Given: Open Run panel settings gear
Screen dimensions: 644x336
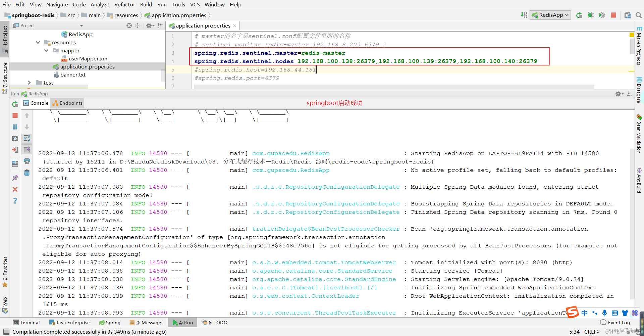Looking at the screenshot, I should (619, 94).
